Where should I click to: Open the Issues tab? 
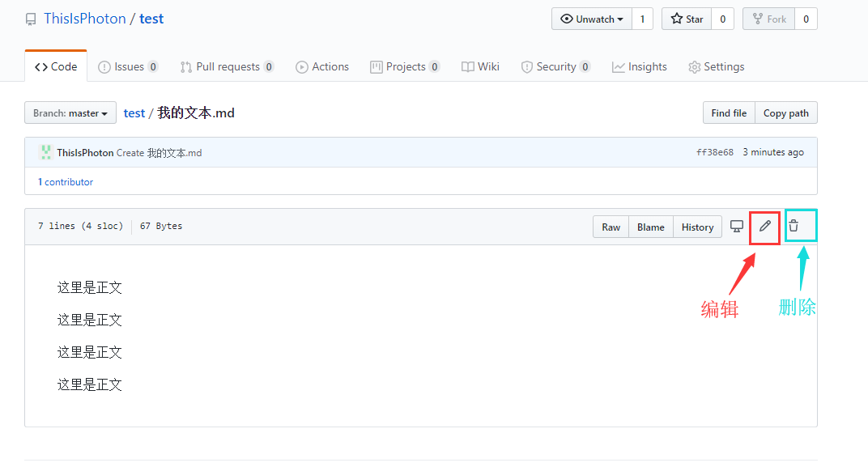click(128, 66)
